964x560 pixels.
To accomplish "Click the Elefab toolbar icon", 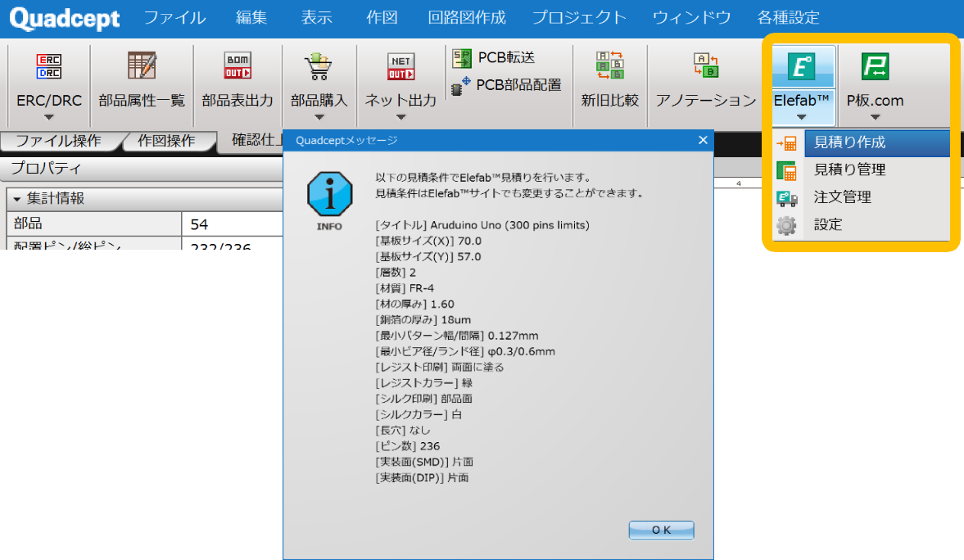I will click(x=803, y=67).
